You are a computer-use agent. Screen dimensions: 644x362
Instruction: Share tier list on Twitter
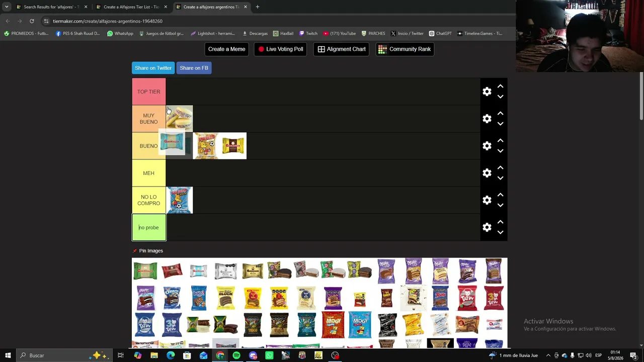[153, 68]
